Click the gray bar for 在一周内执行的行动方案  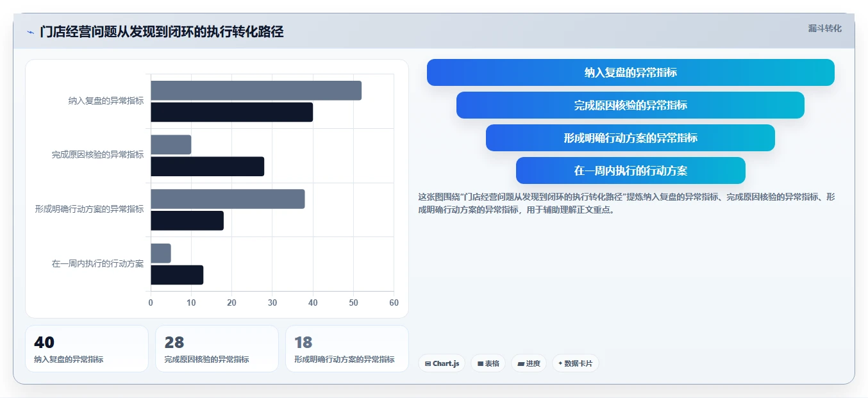click(x=161, y=253)
